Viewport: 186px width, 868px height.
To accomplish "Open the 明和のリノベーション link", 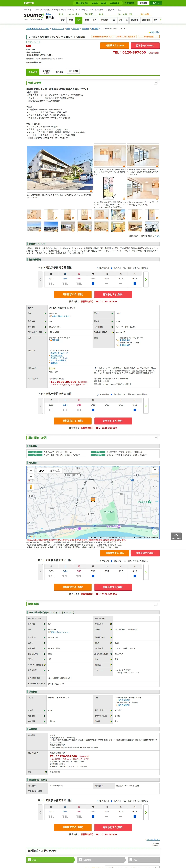I will [x=59, y=358].
